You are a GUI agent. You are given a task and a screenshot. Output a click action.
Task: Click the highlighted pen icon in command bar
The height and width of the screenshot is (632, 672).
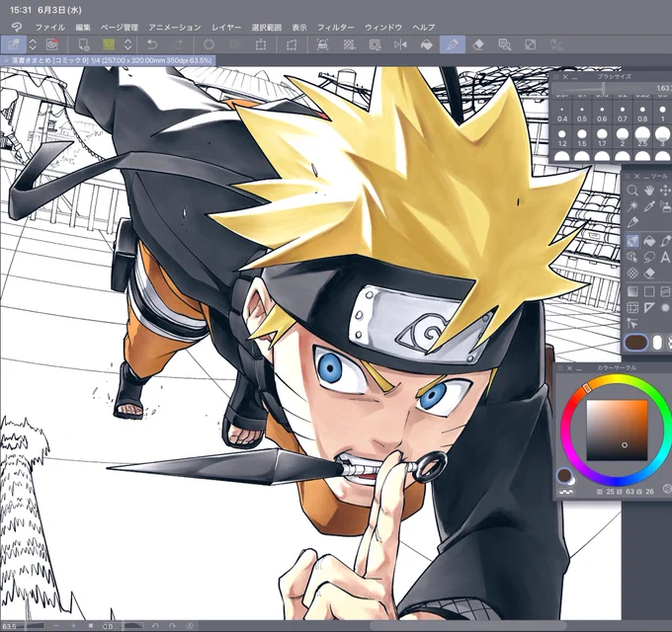point(13,44)
